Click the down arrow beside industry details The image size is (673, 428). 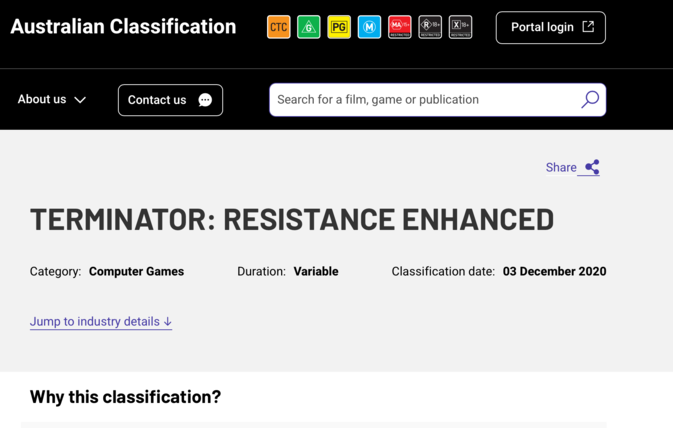click(x=168, y=322)
